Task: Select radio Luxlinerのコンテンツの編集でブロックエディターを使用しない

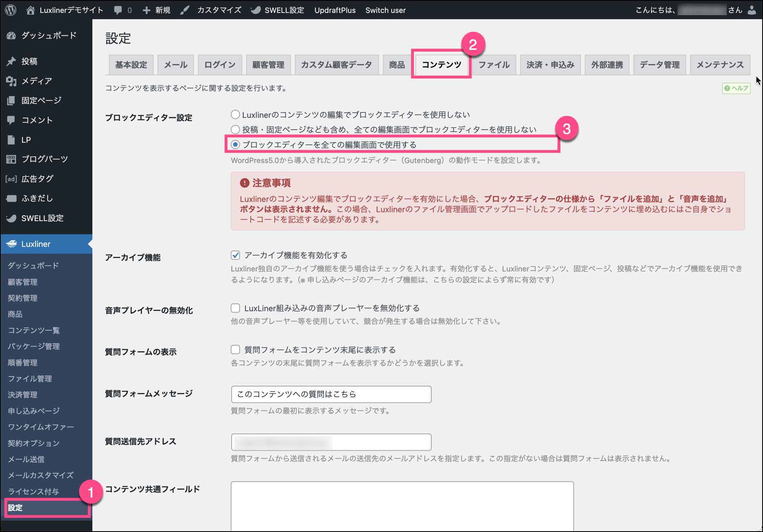Action: 235,115
